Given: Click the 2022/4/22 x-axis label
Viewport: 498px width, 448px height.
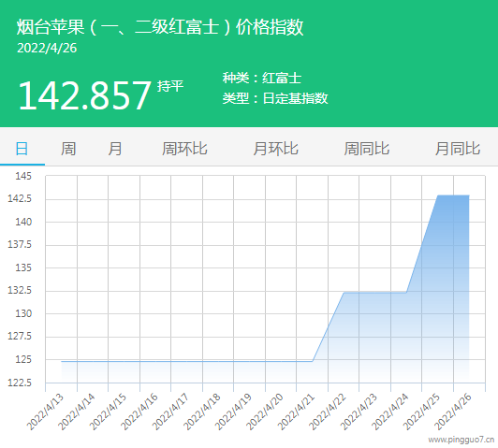Looking at the screenshot, I should coord(328,412).
